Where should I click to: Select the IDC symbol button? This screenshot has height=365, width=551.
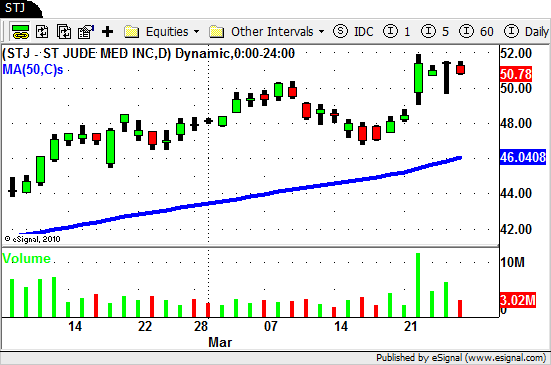[x=353, y=32]
